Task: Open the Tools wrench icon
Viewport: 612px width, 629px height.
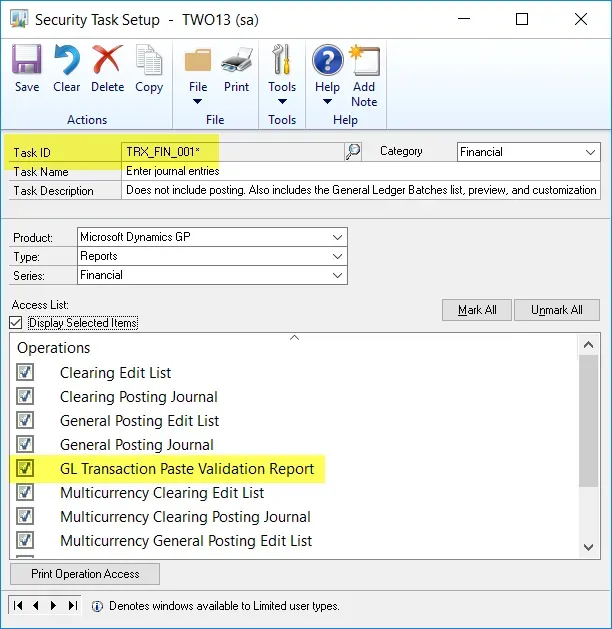Action: coord(282,62)
